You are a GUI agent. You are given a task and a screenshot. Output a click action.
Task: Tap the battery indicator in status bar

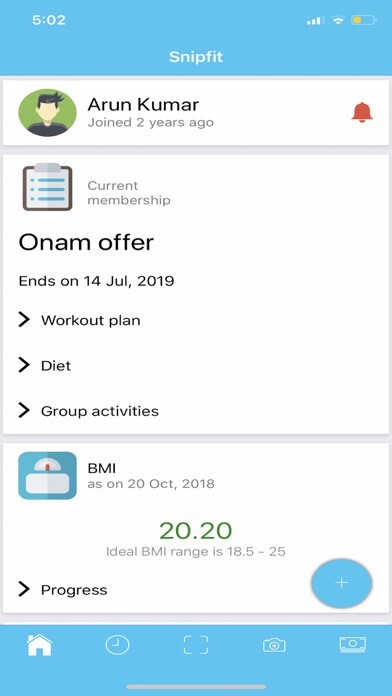(364, 20)
